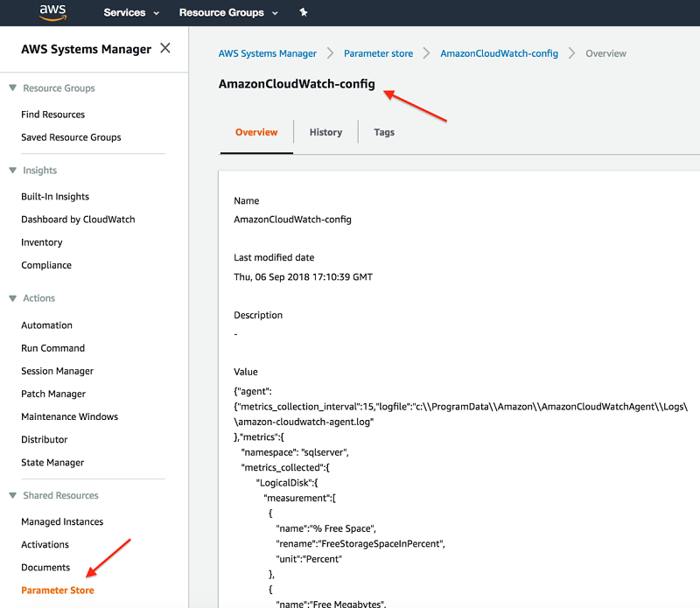Click the Description field label

click(258, 315)
